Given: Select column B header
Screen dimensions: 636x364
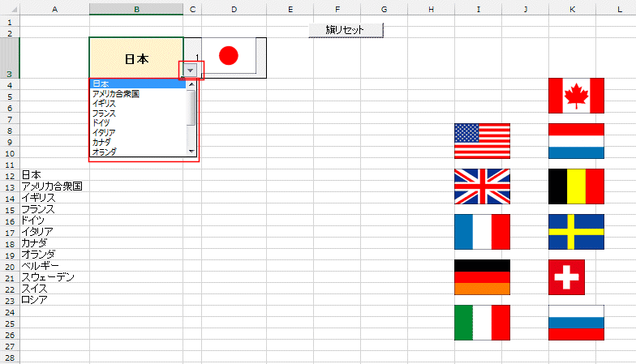Looking at the screenshot, I should click(x=136, y=10).
